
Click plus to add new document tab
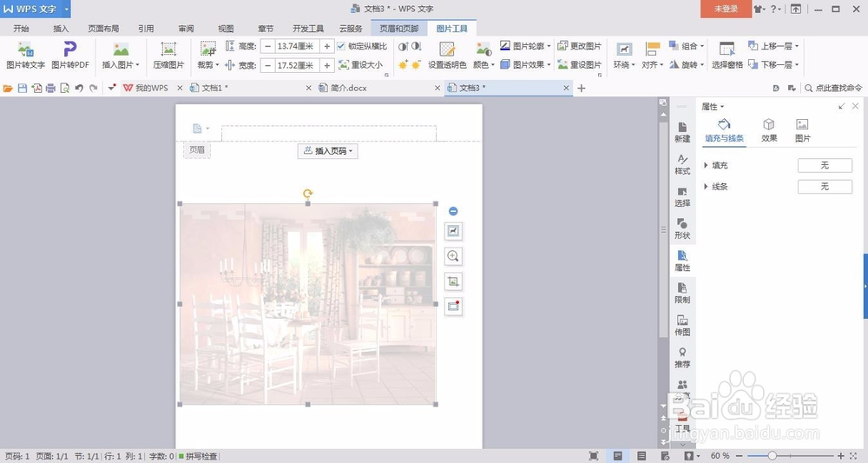[x=582, y=88]
